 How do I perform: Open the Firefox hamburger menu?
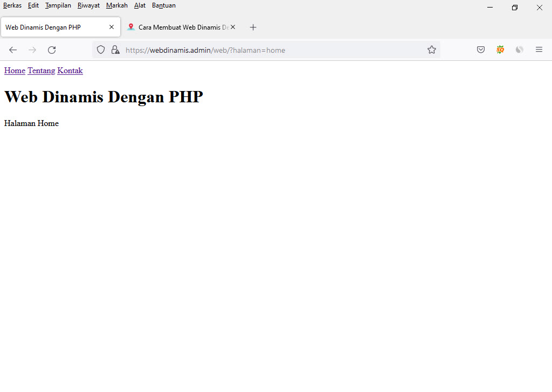point(539,50)
